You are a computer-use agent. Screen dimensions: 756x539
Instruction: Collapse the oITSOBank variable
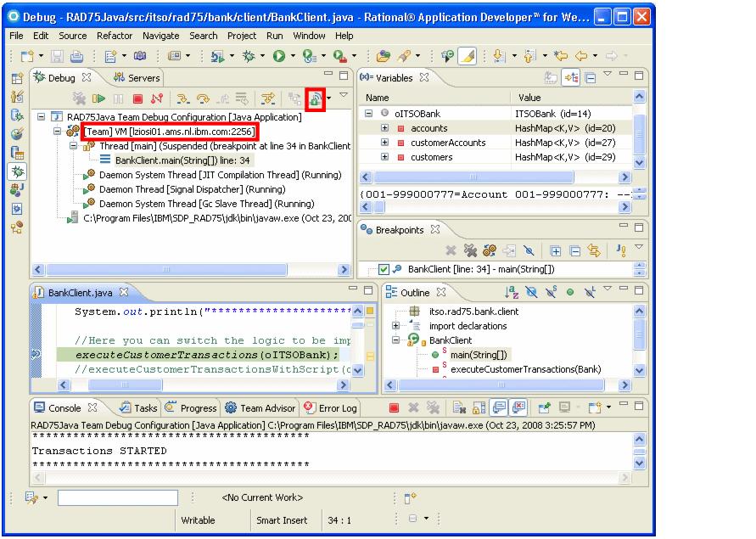click(369, 114)
